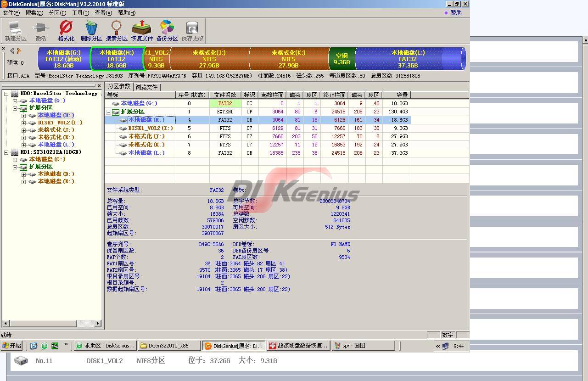
Task: Switch to 分区参数 tab
Action: [119, 86]
